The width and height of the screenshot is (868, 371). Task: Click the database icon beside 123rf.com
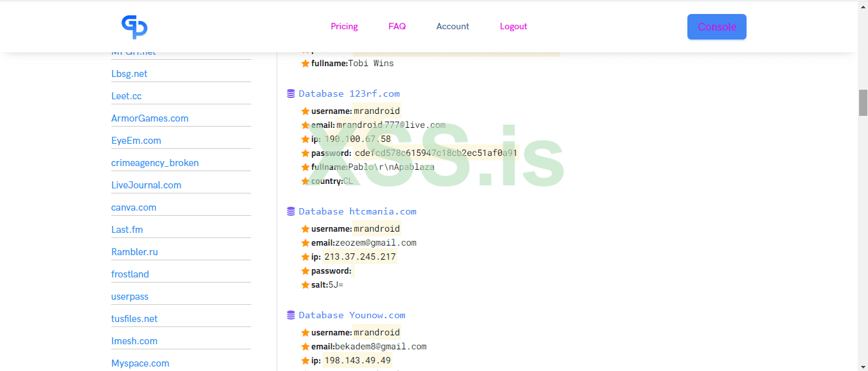pyautogui.click(x=291, y=94)
